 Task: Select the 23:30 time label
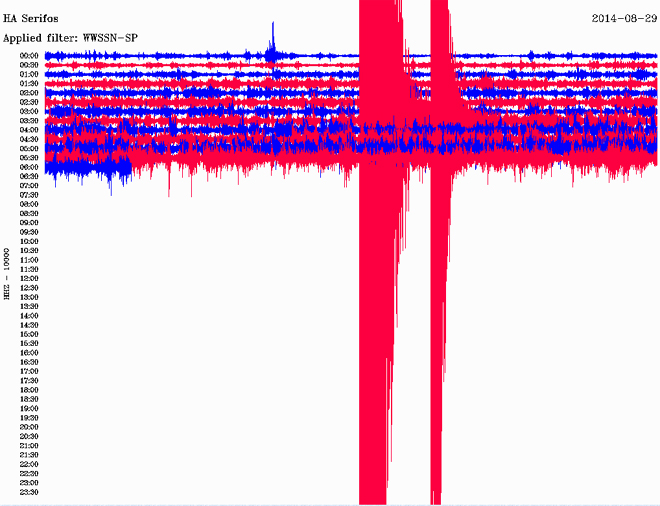29,492
